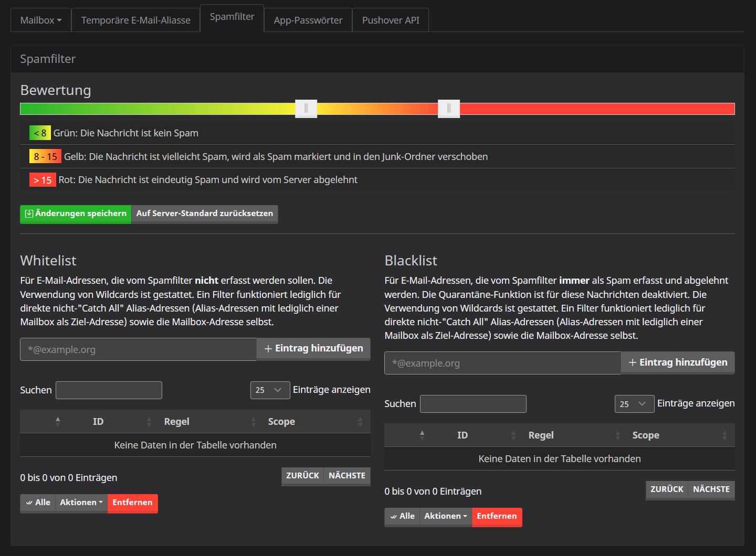Save changes with Änderungen speichern
This screenshot has width=756, height=556.
click(x=76, y=214)
